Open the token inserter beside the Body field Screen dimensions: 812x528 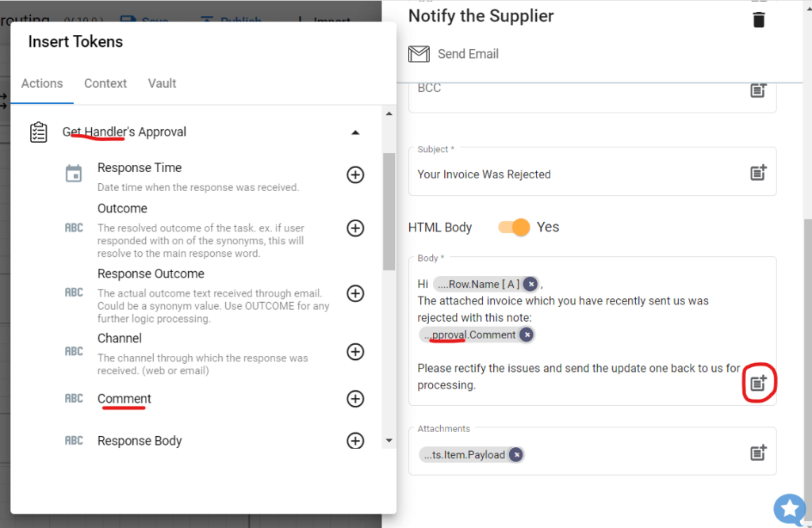click(759, 382)
